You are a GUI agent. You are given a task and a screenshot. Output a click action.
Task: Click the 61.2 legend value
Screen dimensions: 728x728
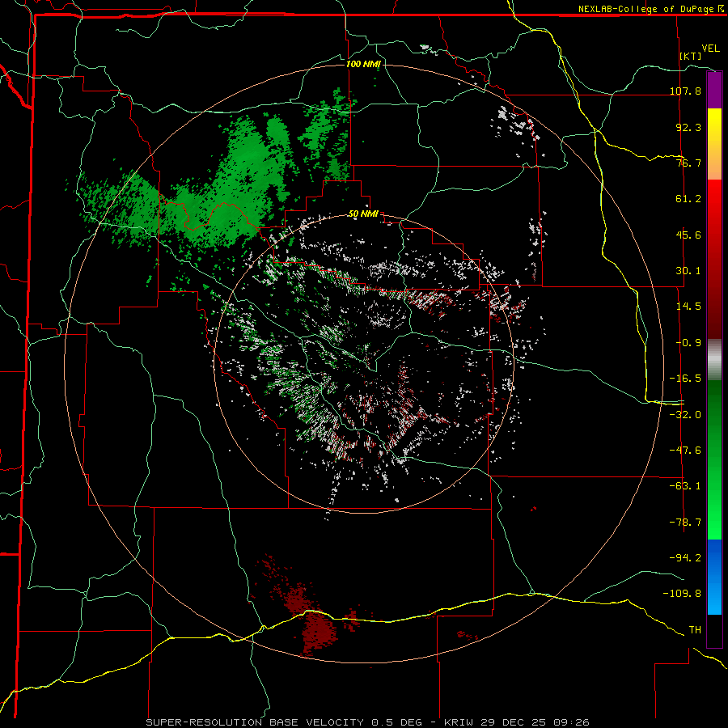point(688,199)
